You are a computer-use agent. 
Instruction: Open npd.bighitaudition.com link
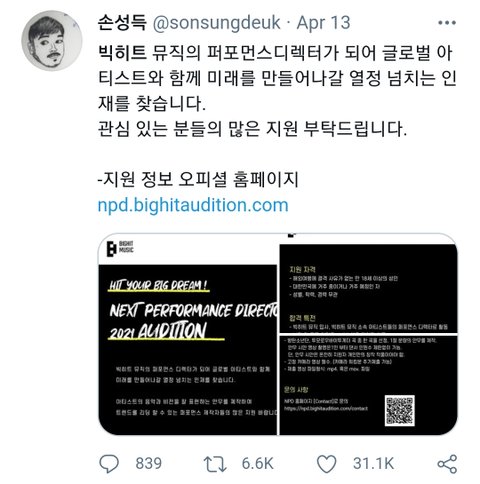click(193, 205)
